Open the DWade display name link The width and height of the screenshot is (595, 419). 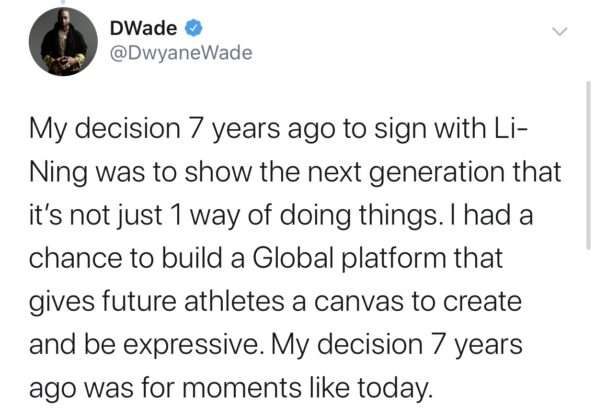pyautogui.click(x=143, y=28)
